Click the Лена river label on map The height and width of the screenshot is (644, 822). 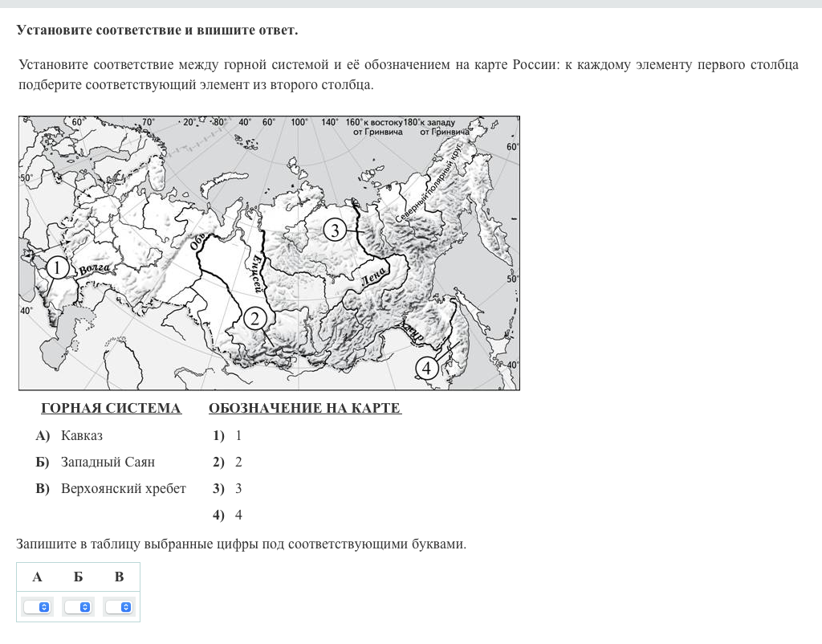tap(374, 277)
